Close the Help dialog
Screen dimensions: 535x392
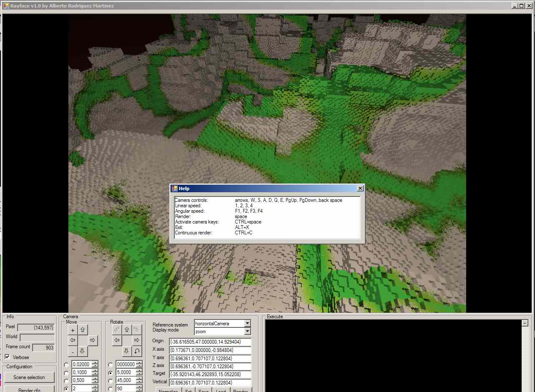tap(360, 188)
